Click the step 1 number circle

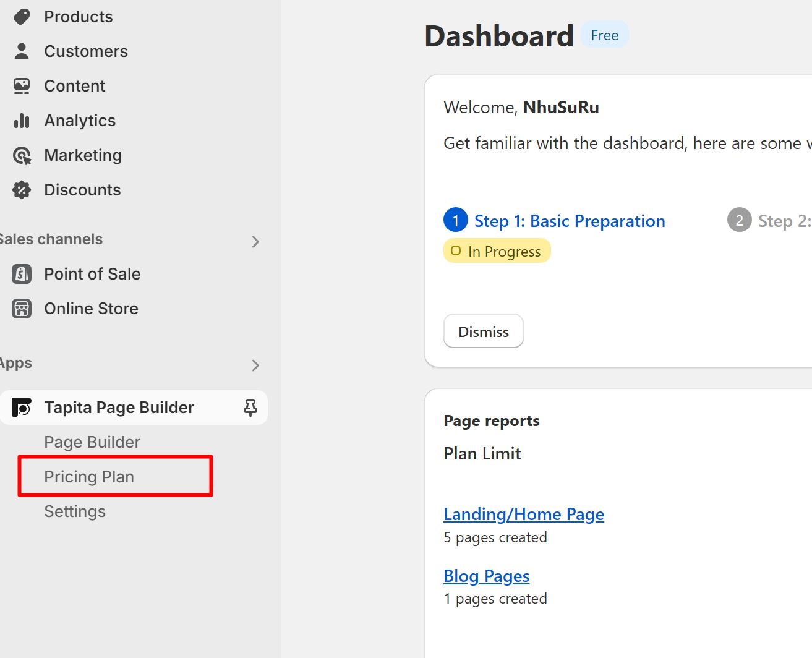pyautogui.click(x=456, y=220)
